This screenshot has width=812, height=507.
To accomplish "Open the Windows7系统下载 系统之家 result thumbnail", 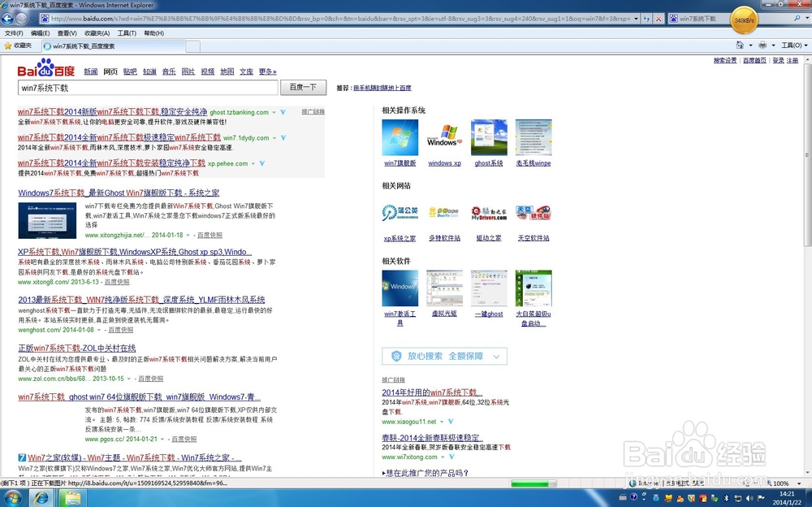I will pos(47,220).
